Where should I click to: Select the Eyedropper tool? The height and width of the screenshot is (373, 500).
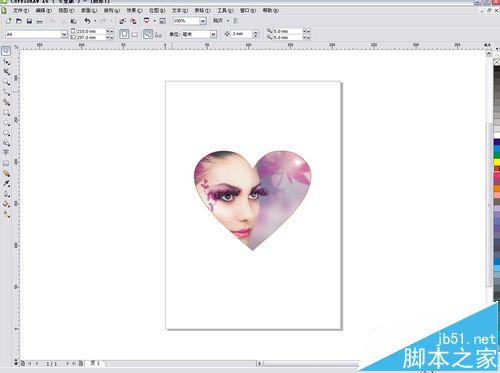point(6,183)
